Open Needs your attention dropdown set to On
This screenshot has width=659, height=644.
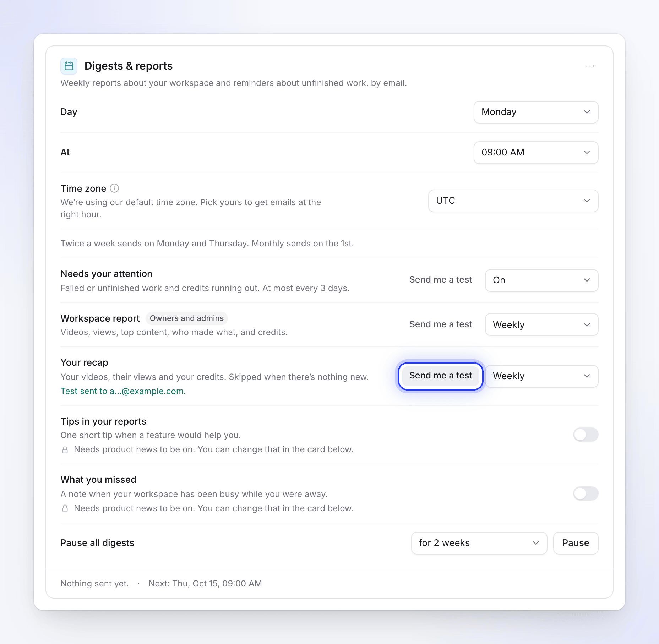[x=541, y=280]
